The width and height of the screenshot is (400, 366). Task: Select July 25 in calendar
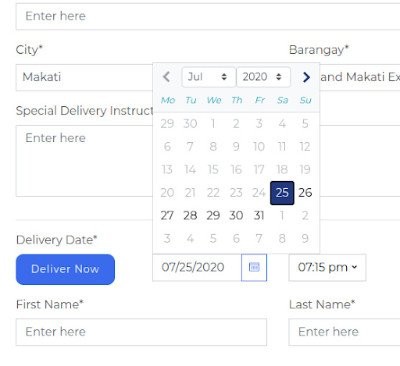click(x=282, y=193)
